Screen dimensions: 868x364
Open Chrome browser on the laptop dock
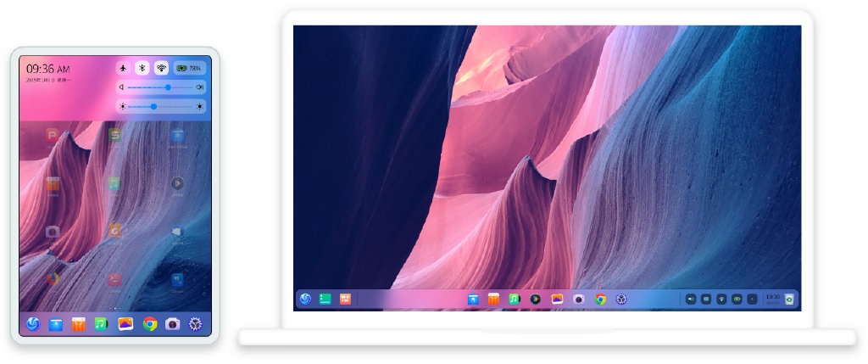[x=600, y=299]
